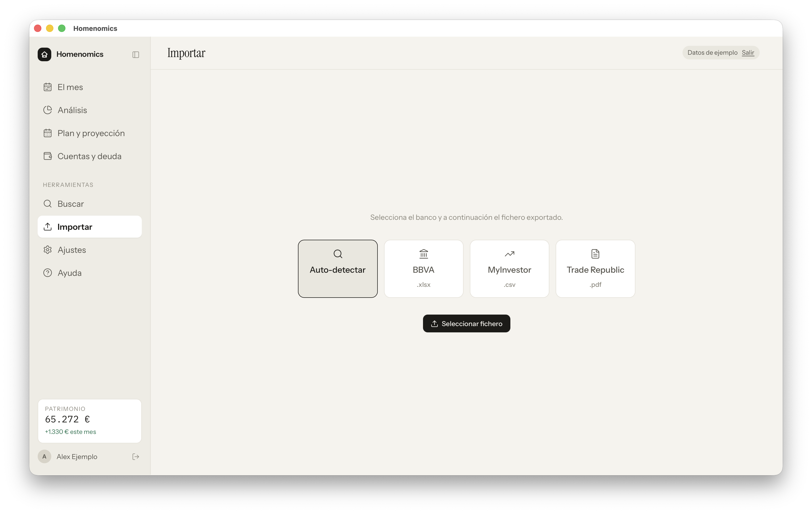Click the Buscar magnifier icon in sidebar
Image resolution: width=812 pixels, height=514 pixels.
[x=48, y=204]
